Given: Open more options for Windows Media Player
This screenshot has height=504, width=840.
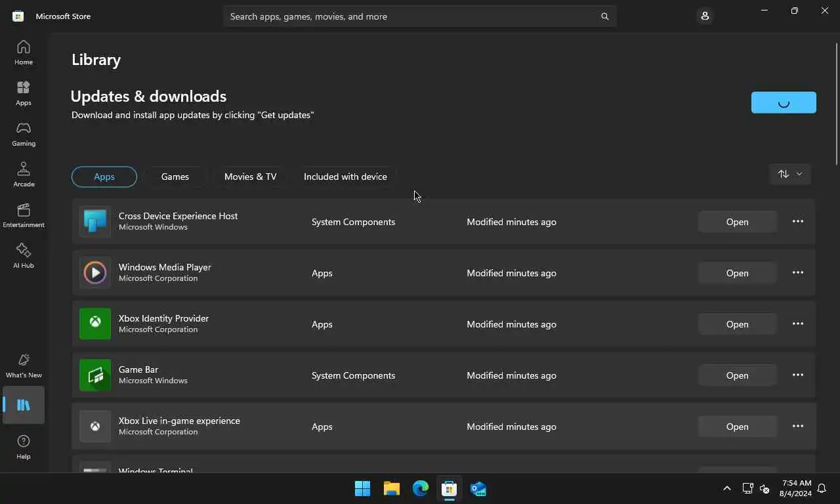Looking at the screenshot, I should pos(798,273).
